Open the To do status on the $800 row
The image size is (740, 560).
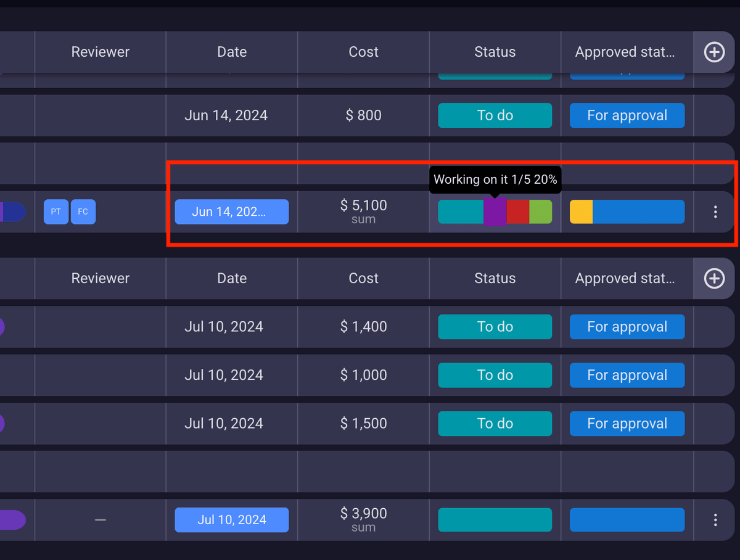[x=495, y=115]
